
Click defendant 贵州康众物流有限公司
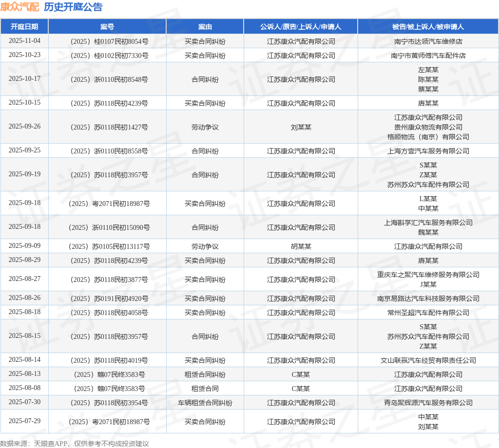(x=428, y=127)
